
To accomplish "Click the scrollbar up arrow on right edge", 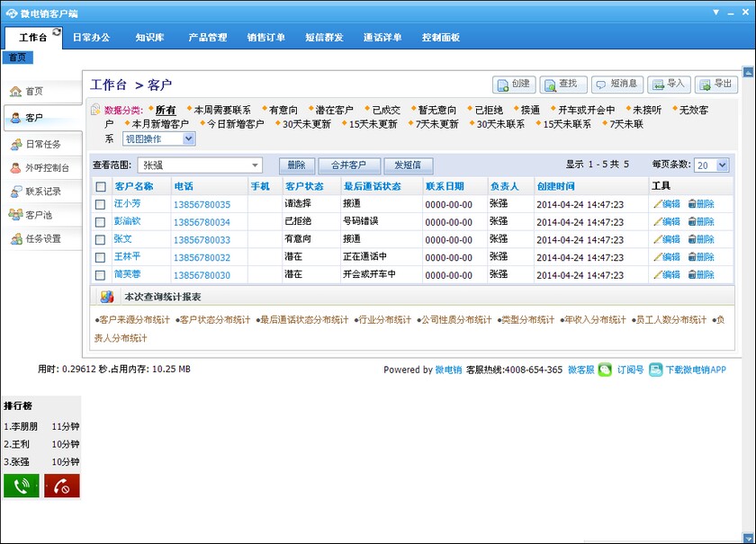I will 748,72.
